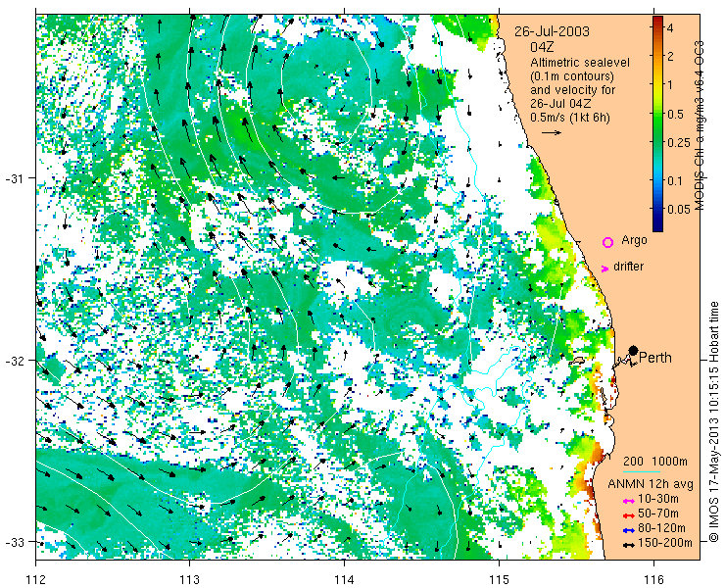Click the magenta Argo circle marker
The width and height of the screenshot is (725, 588).
[x=607, y=242]
